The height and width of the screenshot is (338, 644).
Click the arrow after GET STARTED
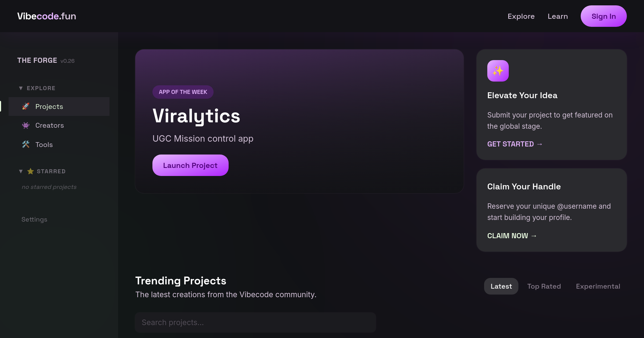(x=540, y=144)
